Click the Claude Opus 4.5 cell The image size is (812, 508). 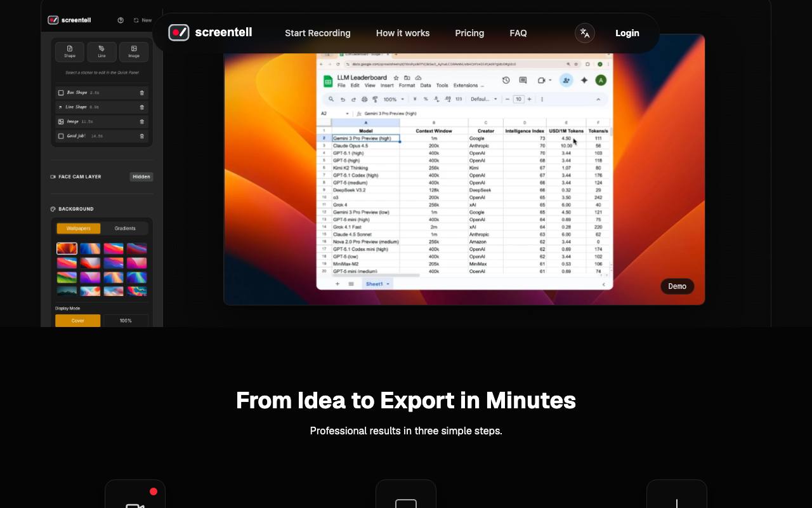point(366,146)
